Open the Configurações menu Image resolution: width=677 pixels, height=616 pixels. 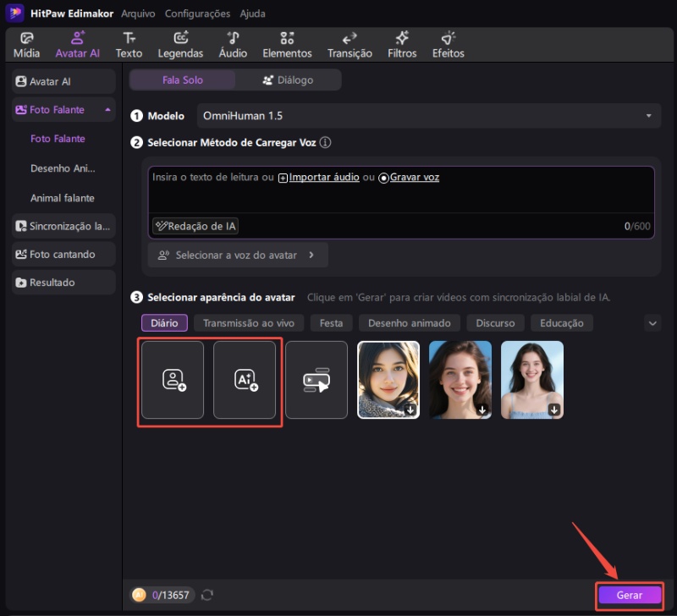tap(197, 14)
